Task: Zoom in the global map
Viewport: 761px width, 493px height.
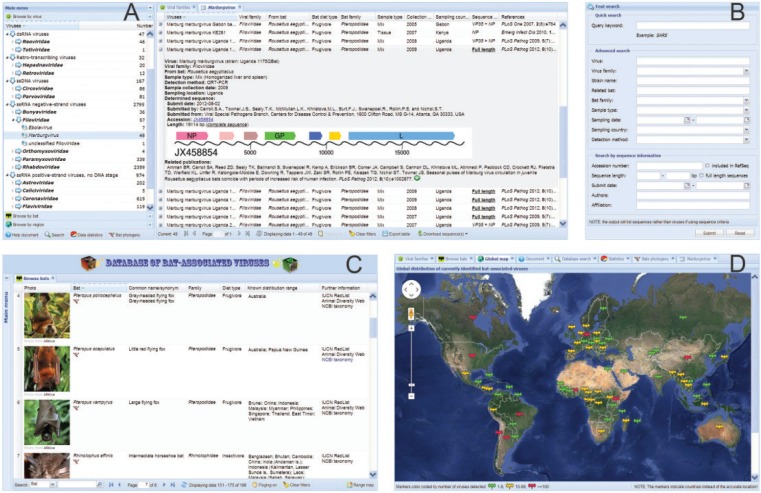Action: pos(411,329)
